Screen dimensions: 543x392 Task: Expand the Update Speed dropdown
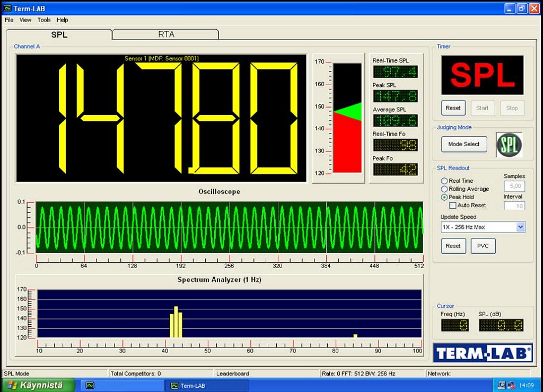point(520,227)
